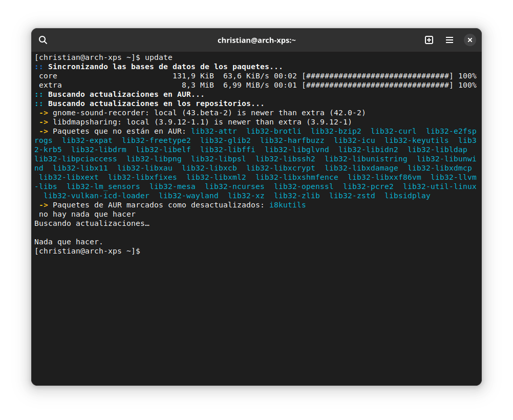513x420 pixels.
Task: Click package name lib32-wayland
Action: coord(189,196)
